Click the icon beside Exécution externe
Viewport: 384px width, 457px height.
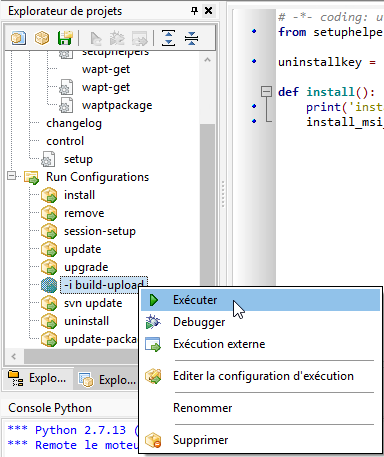[153, 344]
